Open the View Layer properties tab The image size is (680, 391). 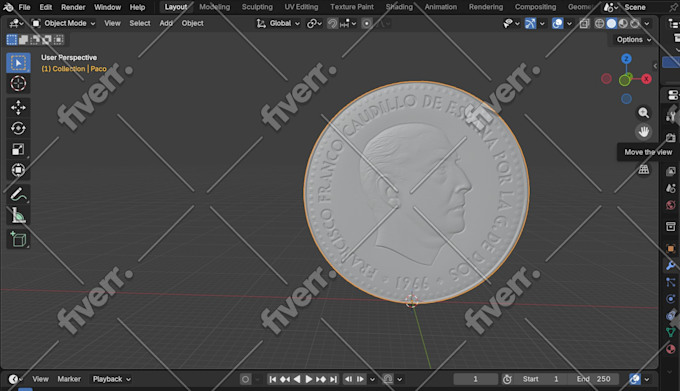(670, 171)
